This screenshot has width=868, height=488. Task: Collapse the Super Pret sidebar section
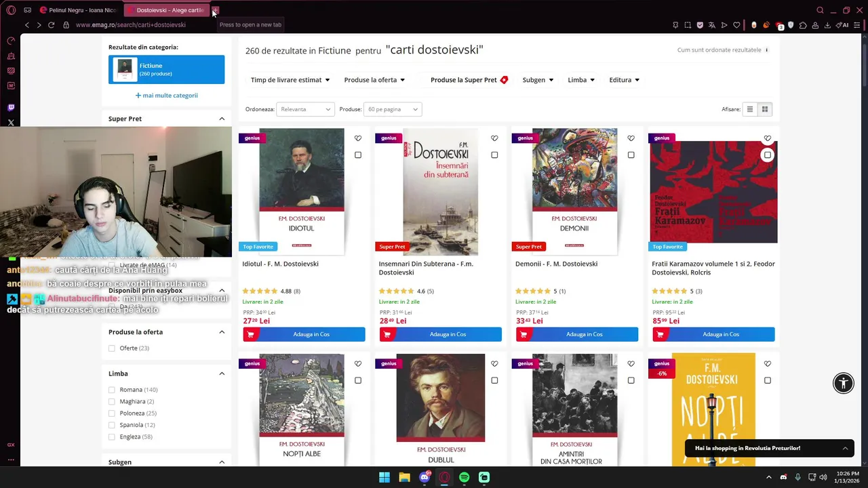coord(222,119)
